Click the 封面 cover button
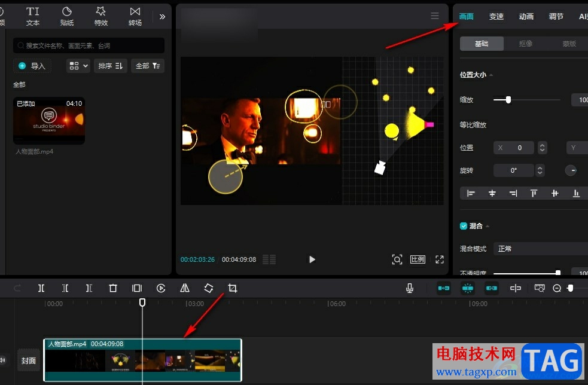The width and height of the screenshot is (588, 385). 29,360
